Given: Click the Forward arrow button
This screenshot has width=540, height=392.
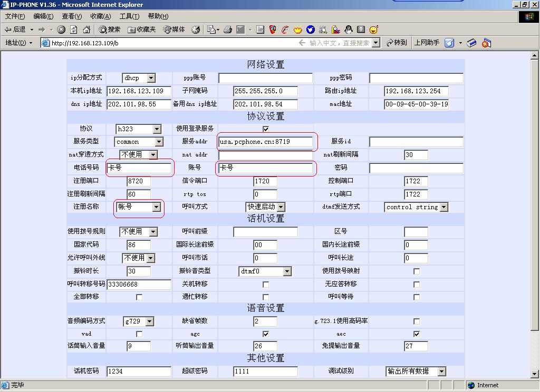Looking at the screenshot, I should [42, 30].
